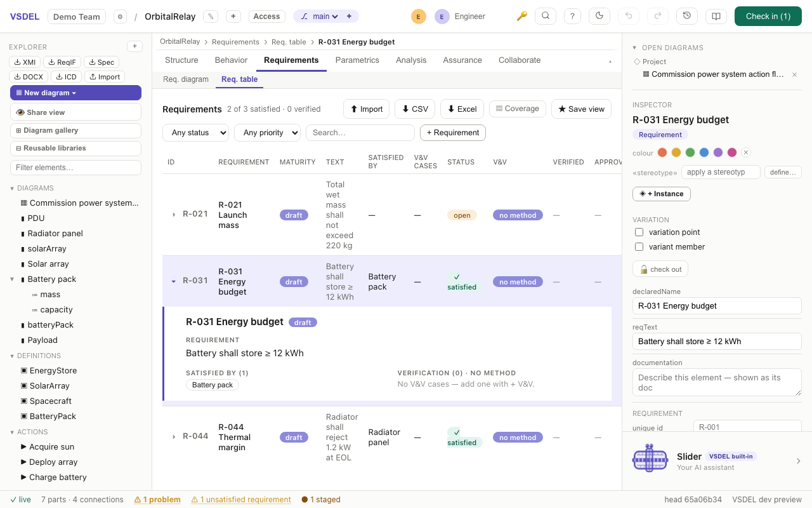Collapse the Battery pack tree node
Screen dimensions: 812x508
[12, 279]
